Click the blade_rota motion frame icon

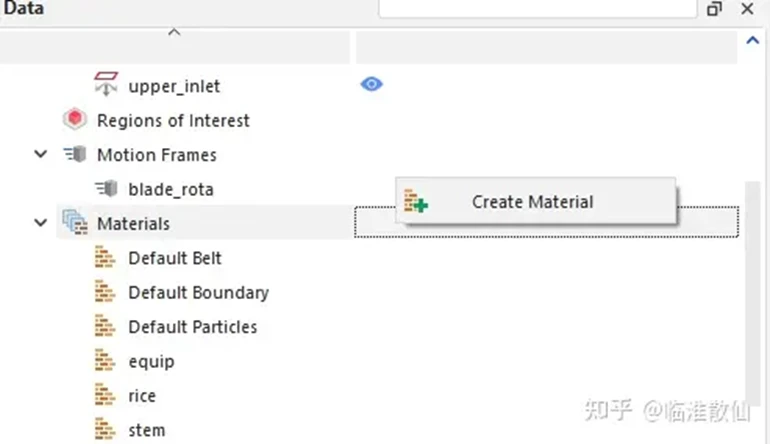(106, 189)
